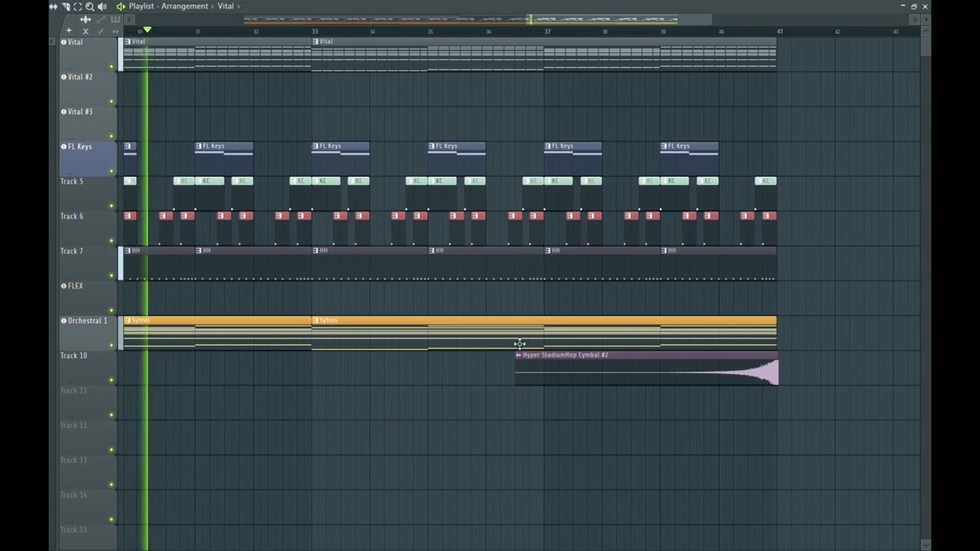Pick the magnifier zoom tool

tap(90, 7)
